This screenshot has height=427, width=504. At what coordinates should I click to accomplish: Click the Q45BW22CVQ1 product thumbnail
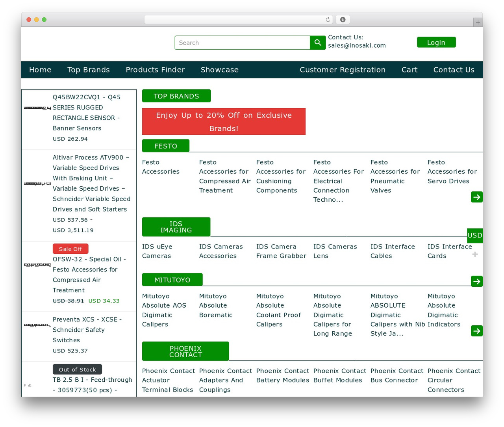point(37,108)
